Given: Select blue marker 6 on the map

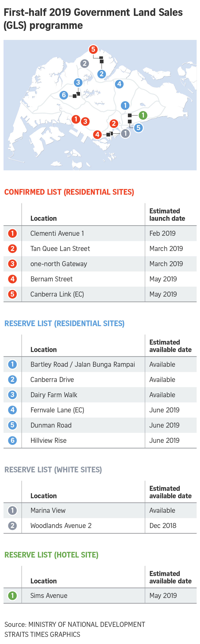Looking at the screenshot, I should click(64, 95).
